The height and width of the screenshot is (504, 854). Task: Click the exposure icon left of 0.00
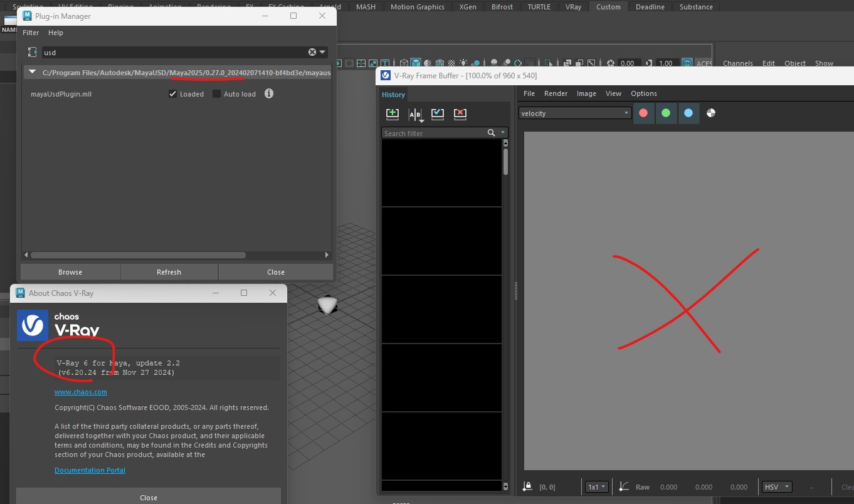click(x=611, y=63)
